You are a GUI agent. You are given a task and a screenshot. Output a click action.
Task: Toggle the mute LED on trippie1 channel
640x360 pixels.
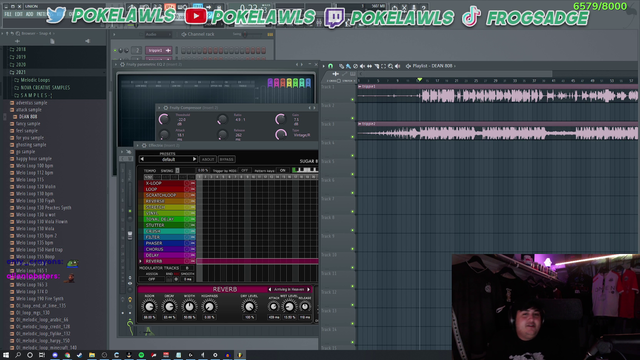[x=115, y=51]
